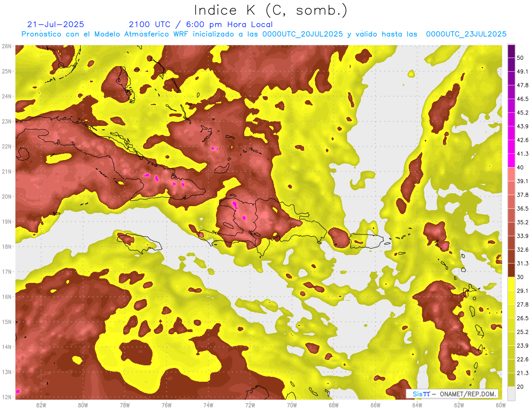The width and height of the screenshot is (532, 411).
Task: Click the color bar value "47.8"
Action: (523, 85)
